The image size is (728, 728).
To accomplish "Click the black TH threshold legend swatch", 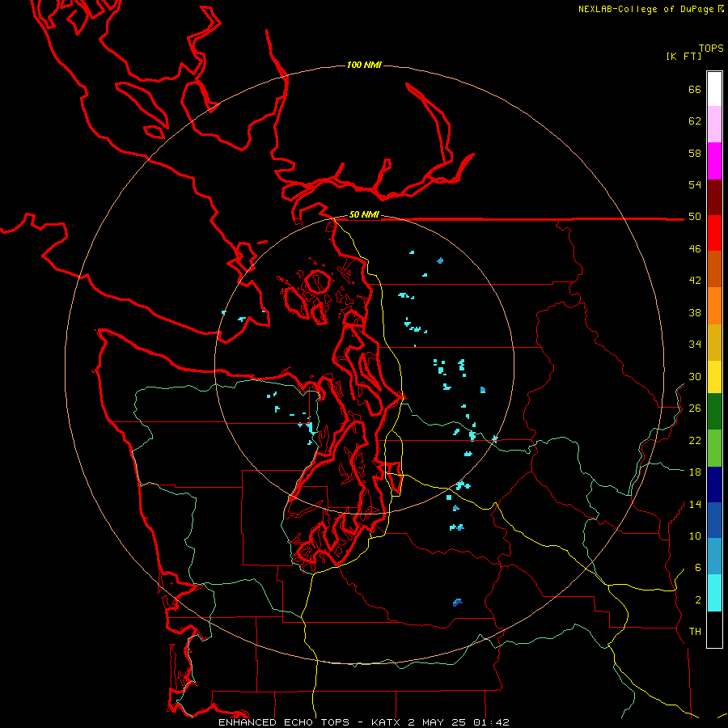I will tap(714, 629).
